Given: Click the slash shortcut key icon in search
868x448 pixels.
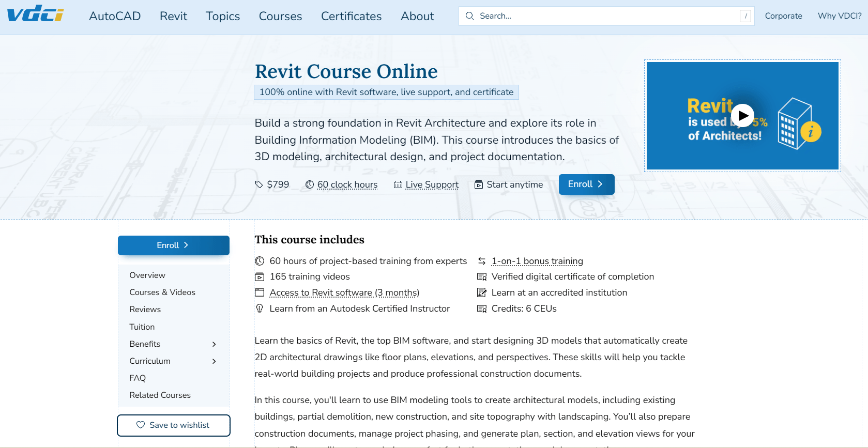Looking at the screenshot, I should pyautogui.click(x=745, y=16).
